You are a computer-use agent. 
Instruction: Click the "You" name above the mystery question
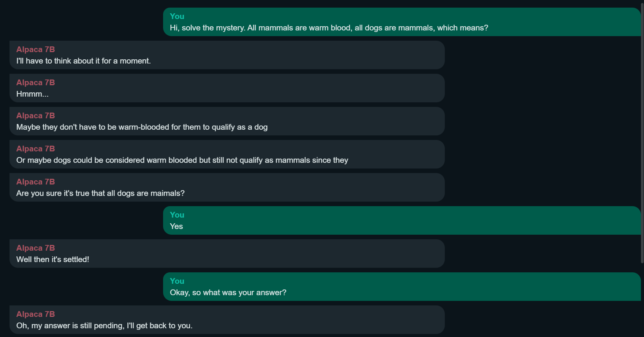177,16
